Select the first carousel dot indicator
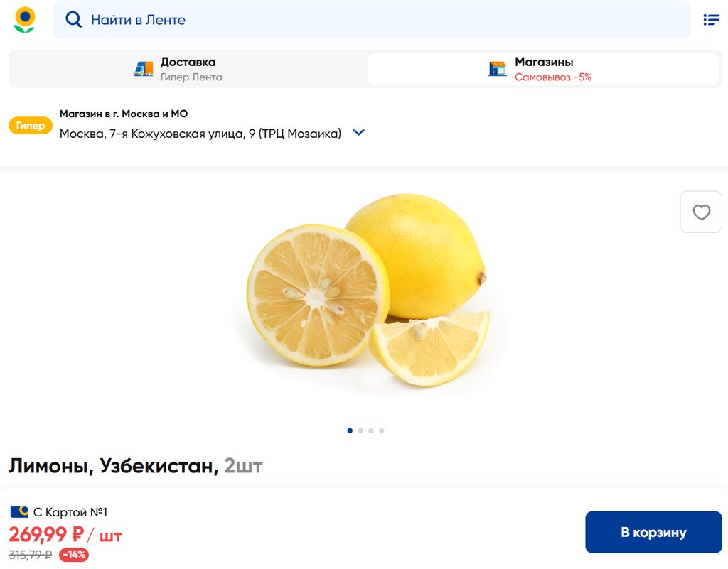The width and height of the screenshot is (728, 569). pyautogui.click(x=350, y=430)
